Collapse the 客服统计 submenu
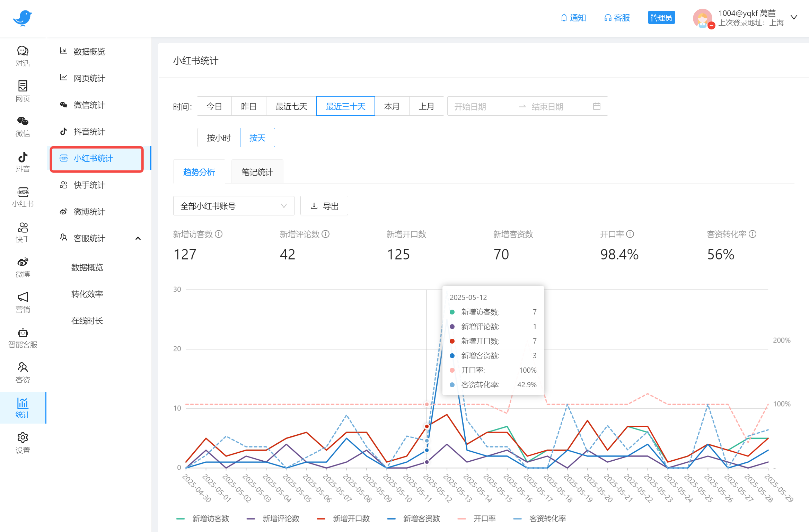The image size is (809, 532). [138, 238]
